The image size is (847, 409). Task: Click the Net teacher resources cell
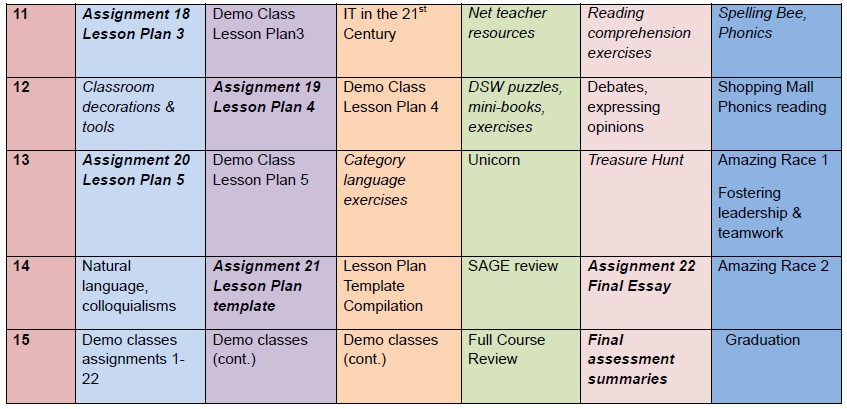(521, 41)
